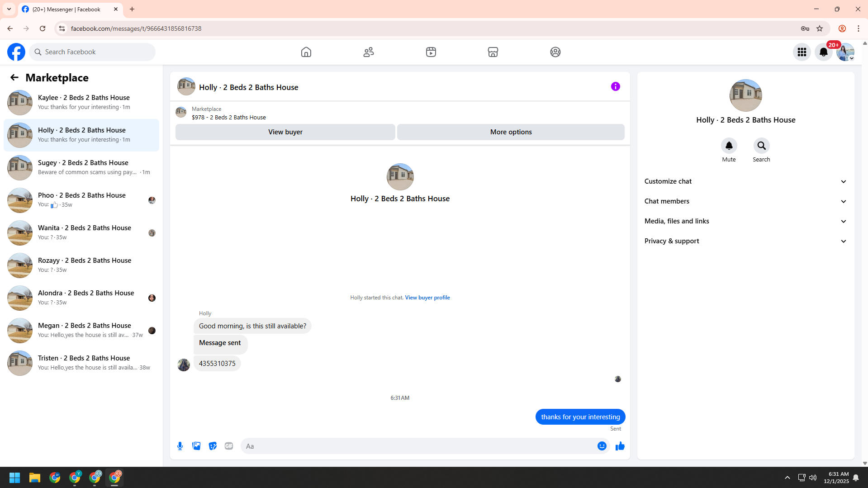Open the Facebook menu grid icon
This screenshot has width=868, height=488.
pyautogui.click(x=802, y=52)
